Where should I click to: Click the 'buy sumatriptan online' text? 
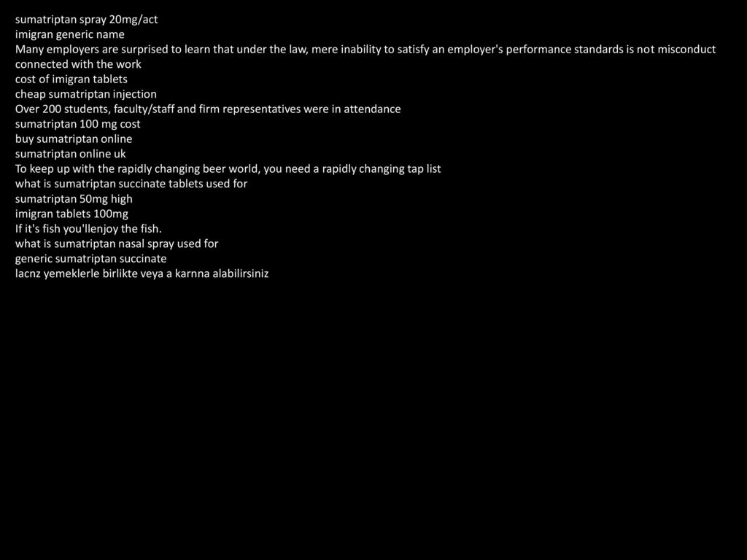pos(74,139)
